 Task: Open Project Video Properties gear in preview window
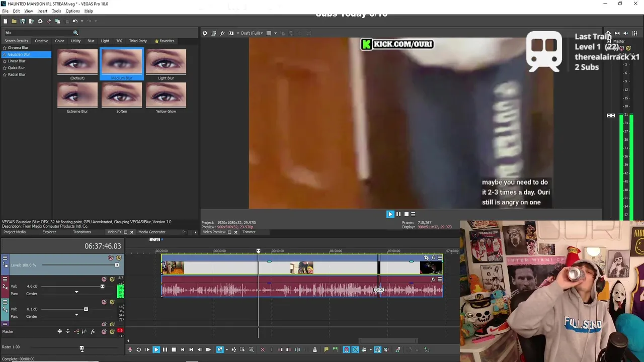[x=205, y=33]
